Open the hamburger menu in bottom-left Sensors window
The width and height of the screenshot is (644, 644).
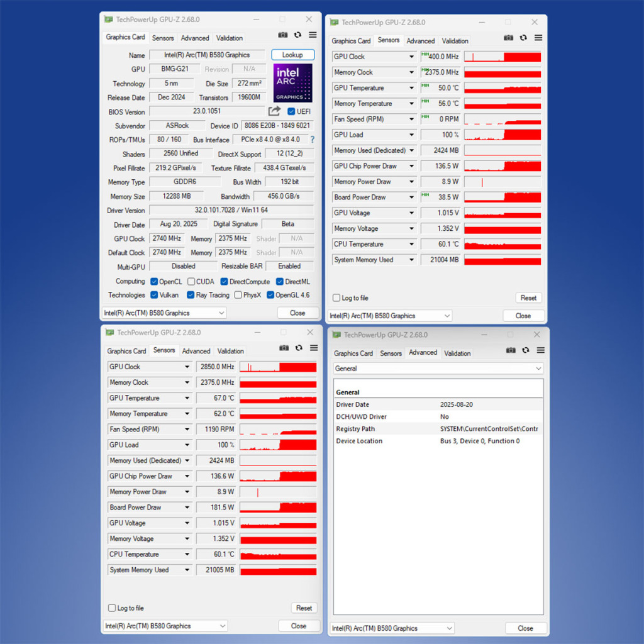coord(314,348)
